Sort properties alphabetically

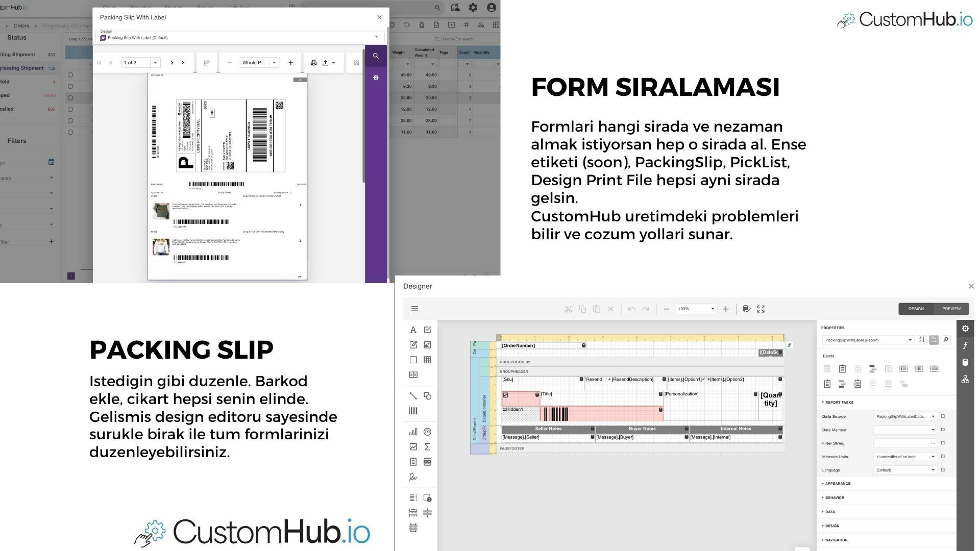(x=921, y=340)
